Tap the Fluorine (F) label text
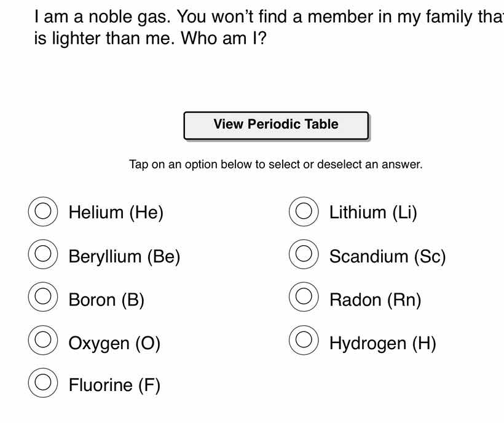 (x=115, y=385)
